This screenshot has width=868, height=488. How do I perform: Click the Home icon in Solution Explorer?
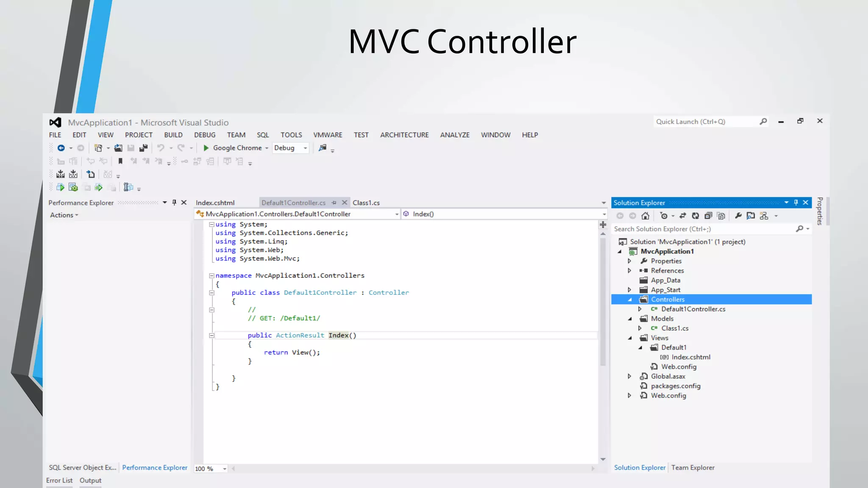(x=645, y=216)
